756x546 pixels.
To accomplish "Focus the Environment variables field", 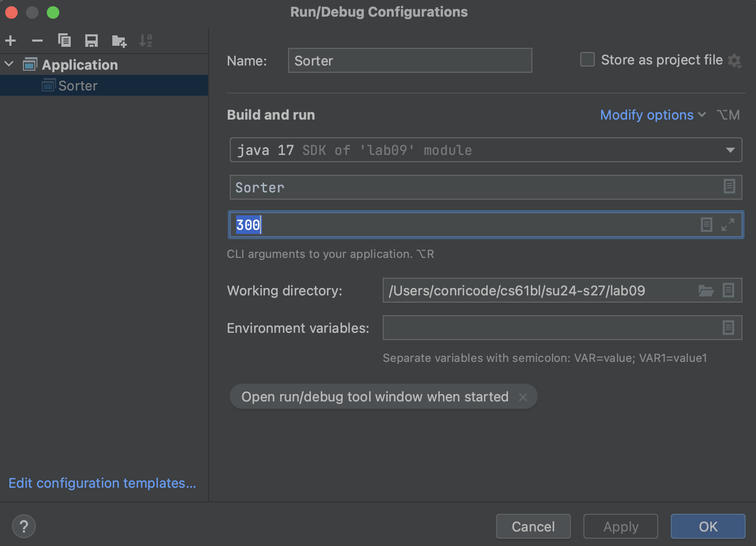I will 562,328.
